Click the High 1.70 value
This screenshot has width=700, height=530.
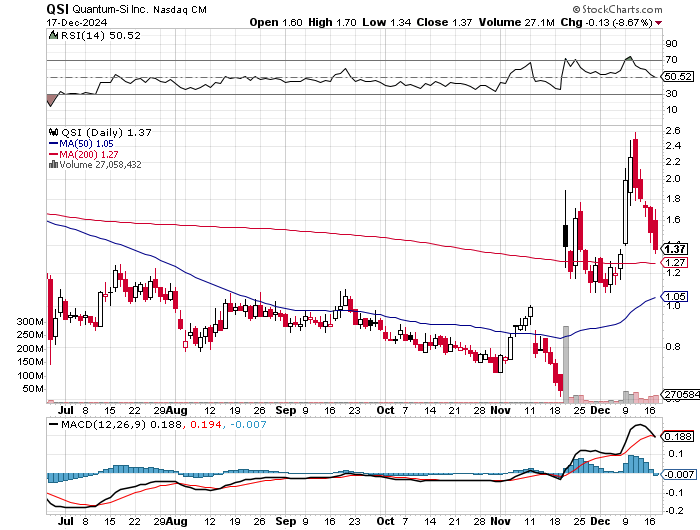click(x=332, y=22)
